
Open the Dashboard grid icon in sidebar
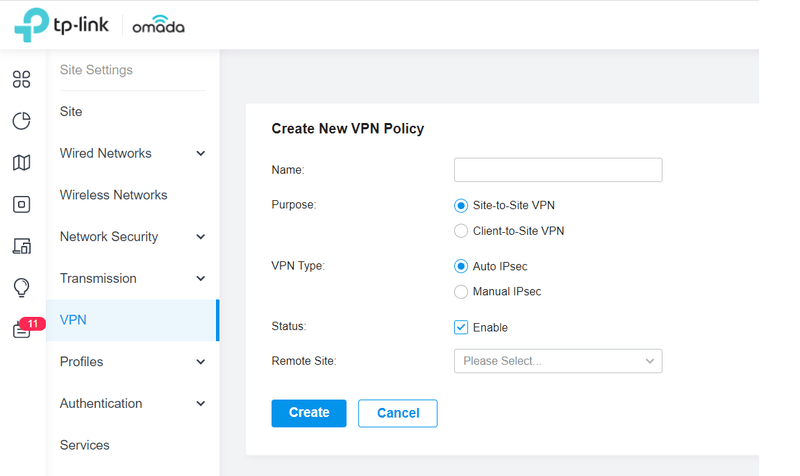click(x=21, y=80)
